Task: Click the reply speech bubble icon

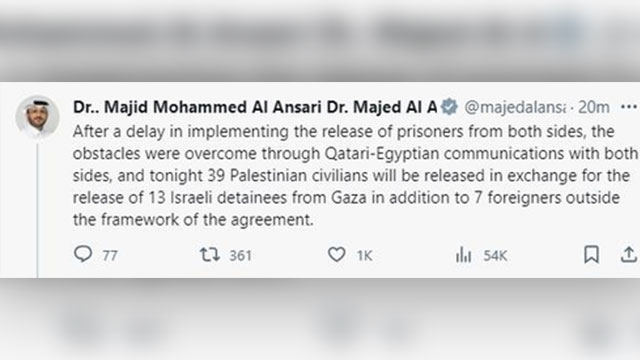Action: pos(83,254)
